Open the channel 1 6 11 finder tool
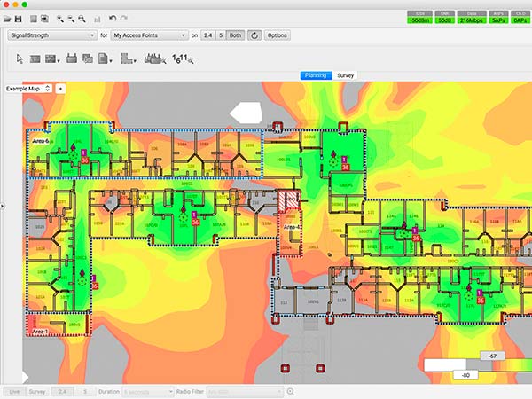The image size is (532, 399). [x=184, y=59]
